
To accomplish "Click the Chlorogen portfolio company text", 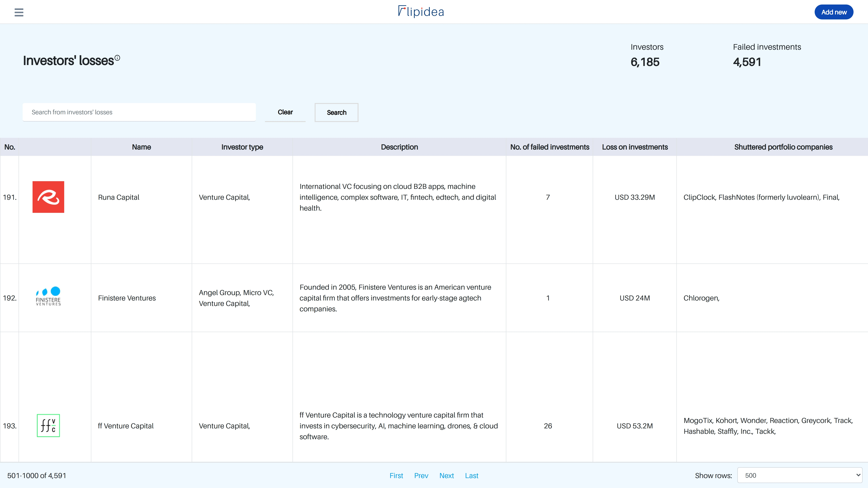I will 701,298.
